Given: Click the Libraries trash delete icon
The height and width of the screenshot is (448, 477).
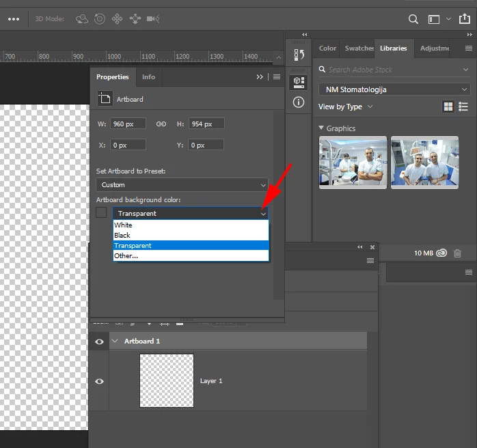Looking at the screenshot, I should point(457,253).
